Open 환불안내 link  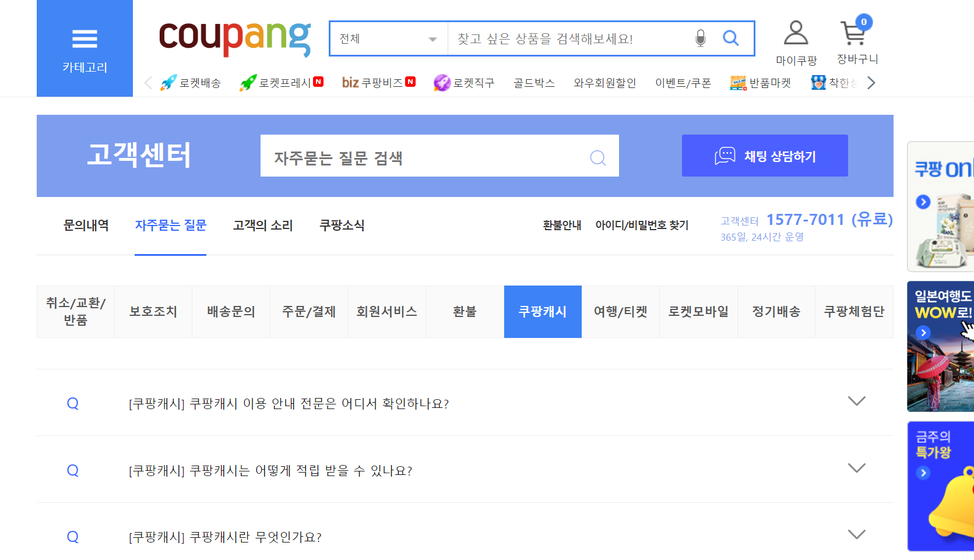coord(562,226)
